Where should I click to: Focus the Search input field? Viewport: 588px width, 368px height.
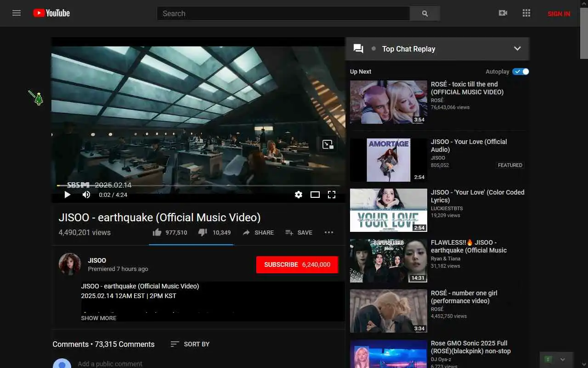283,13
